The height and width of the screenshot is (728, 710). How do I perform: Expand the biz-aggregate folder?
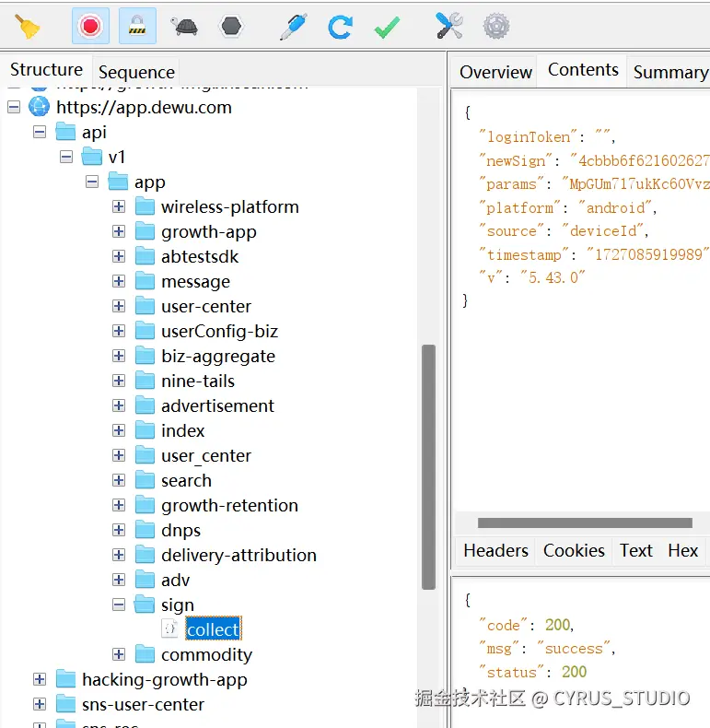(x=119, y=356)
